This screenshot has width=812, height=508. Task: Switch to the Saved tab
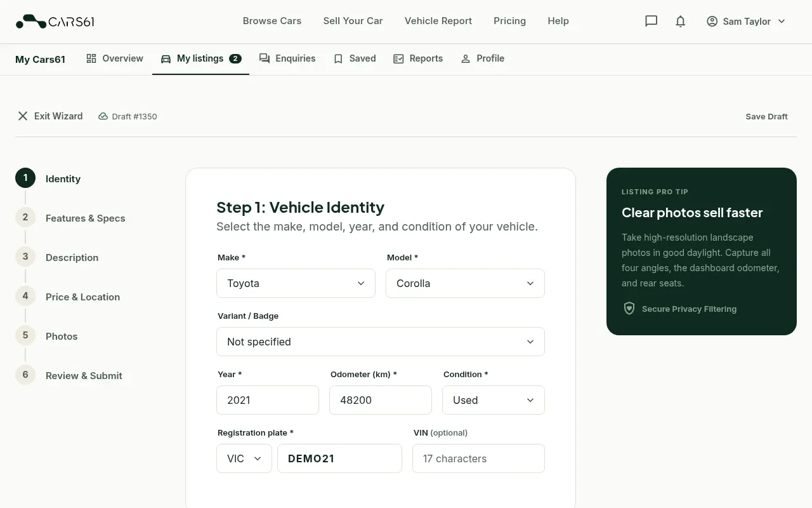(355, 58)
